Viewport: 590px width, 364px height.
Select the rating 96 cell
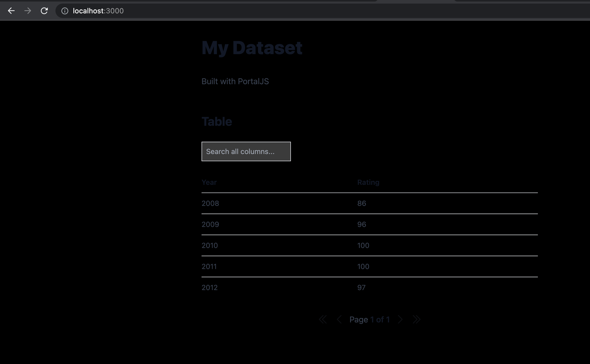(x=361, y=224)
